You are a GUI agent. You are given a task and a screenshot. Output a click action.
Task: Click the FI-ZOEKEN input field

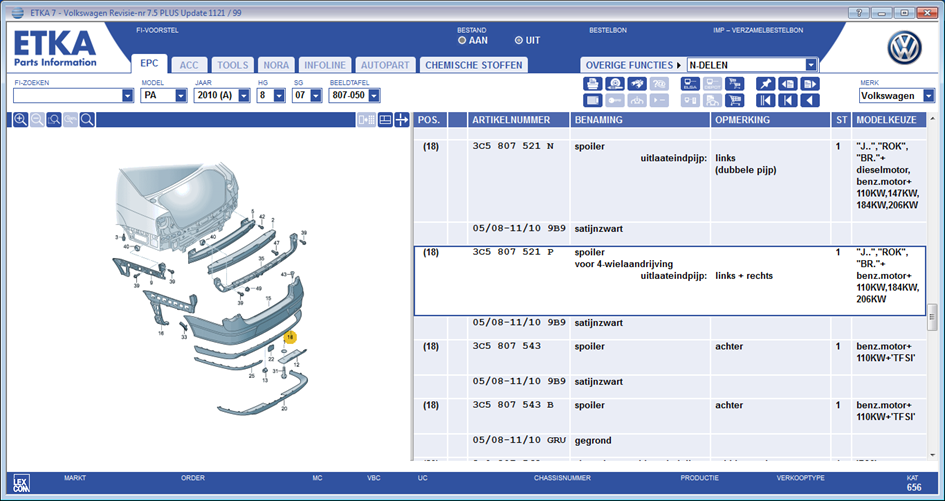68,95
